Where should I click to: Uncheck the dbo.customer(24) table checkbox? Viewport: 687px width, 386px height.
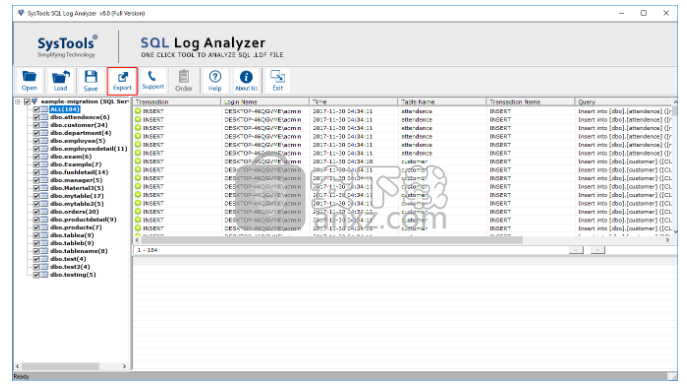pyautogui.click(x=36, y=125)
